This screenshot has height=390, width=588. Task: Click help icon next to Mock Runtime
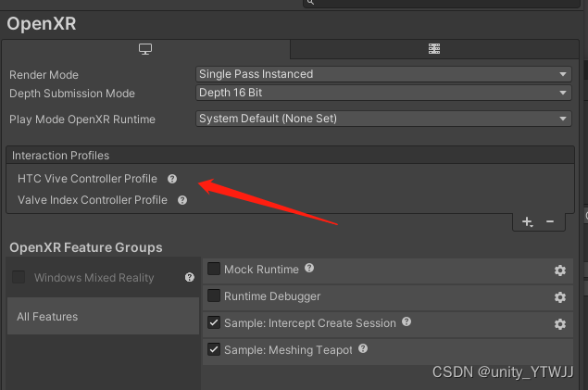click(x=309, y=269)
